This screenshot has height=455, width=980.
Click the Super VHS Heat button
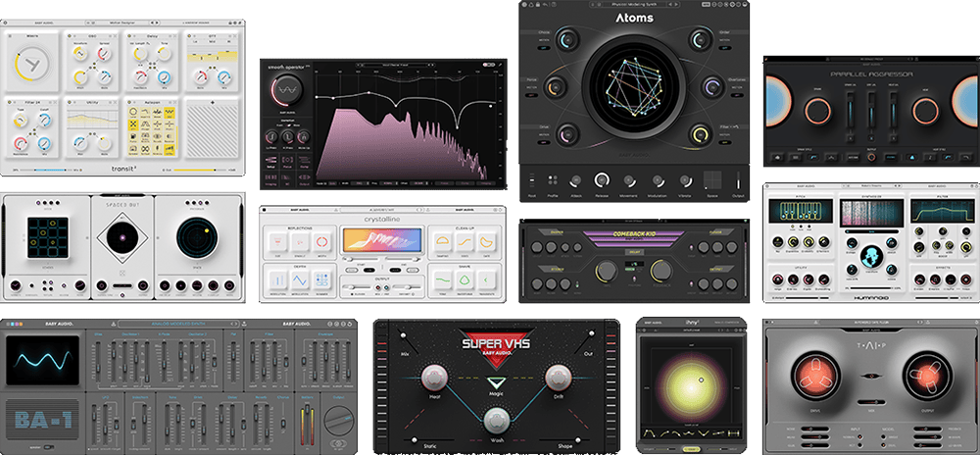(x=434, y=379)
